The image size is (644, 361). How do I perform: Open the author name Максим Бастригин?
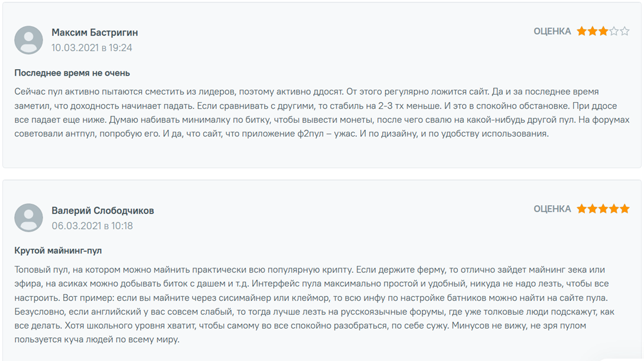coord(95,32)
